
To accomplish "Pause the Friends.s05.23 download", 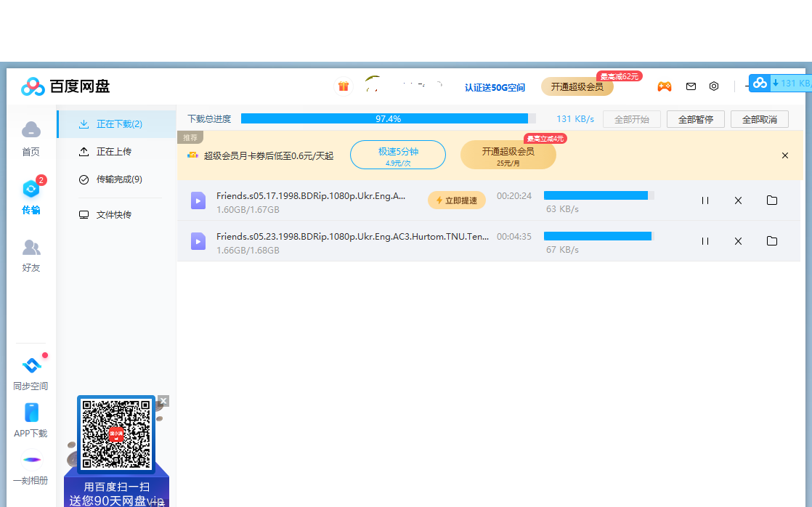I will [705, 241].
